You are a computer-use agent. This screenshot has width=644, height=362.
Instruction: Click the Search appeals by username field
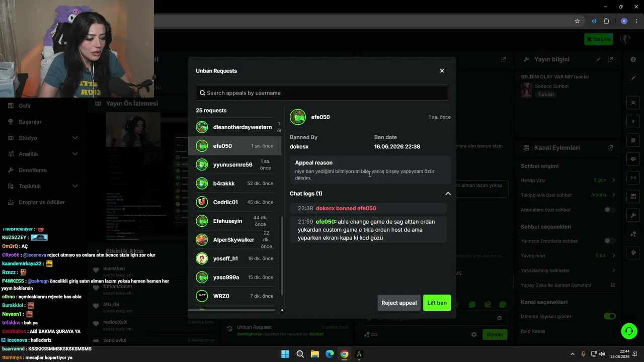pyautogui.click(x=321, y=93)
